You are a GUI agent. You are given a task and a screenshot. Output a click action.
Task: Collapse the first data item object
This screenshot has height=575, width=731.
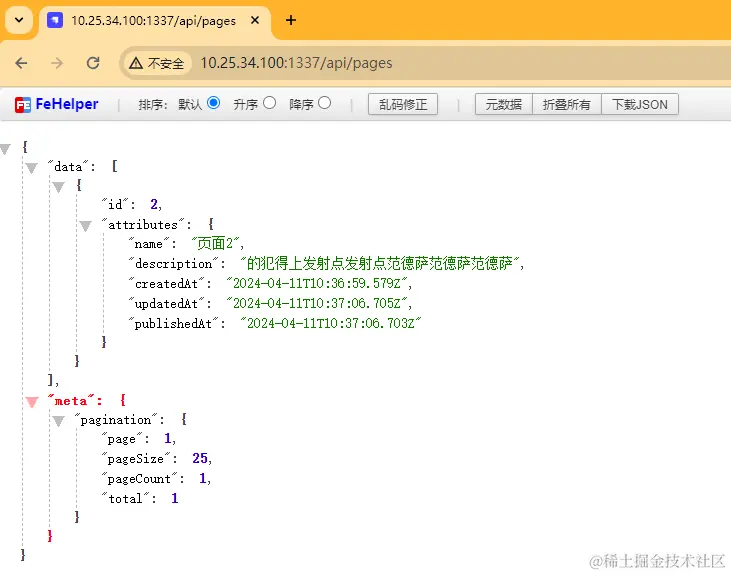click(58, 187)
